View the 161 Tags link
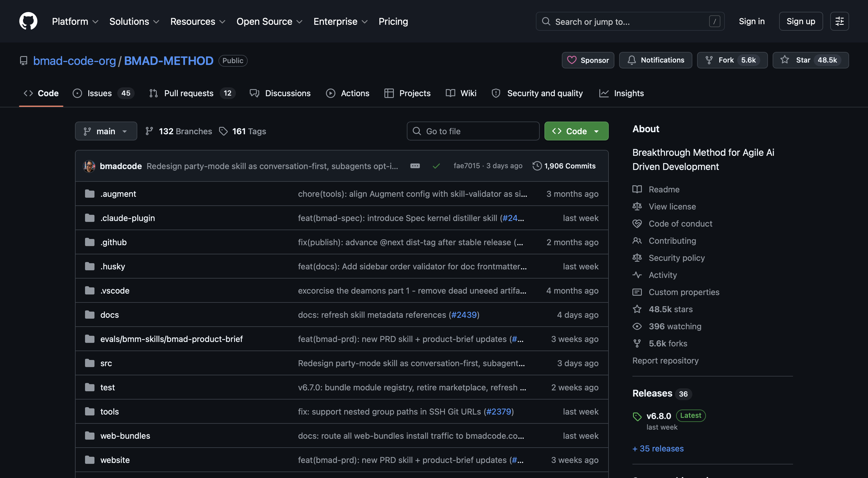The width and height of the screenshot is (868, 478). click(243, 131)
